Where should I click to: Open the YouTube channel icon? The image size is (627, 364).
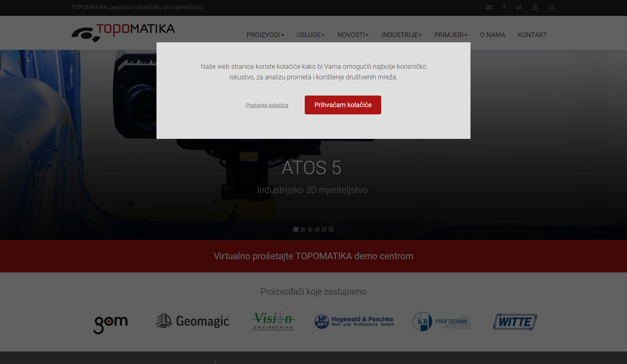[x=535, y=7]
